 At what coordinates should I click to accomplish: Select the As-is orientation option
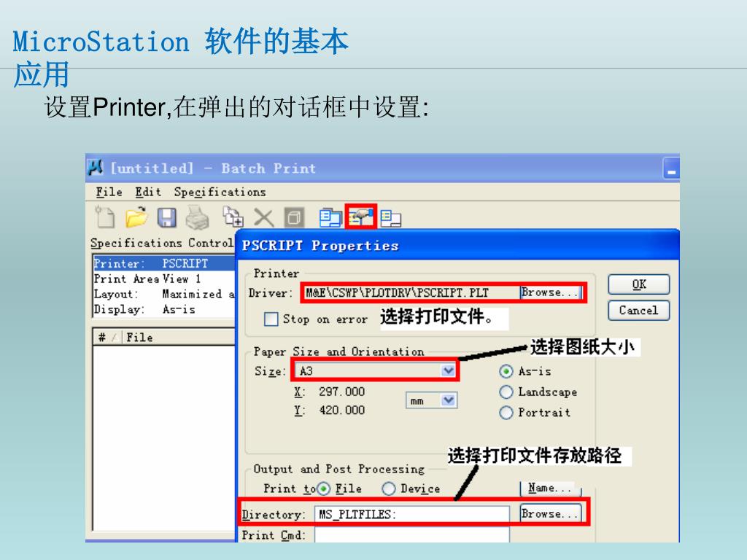click(x=506, y=371)
